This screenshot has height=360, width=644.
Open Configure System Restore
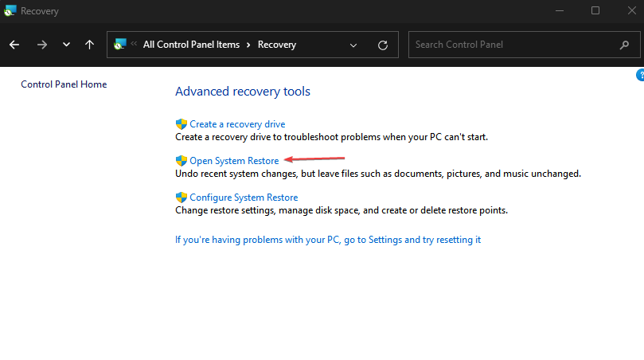(x=244, y=198)
